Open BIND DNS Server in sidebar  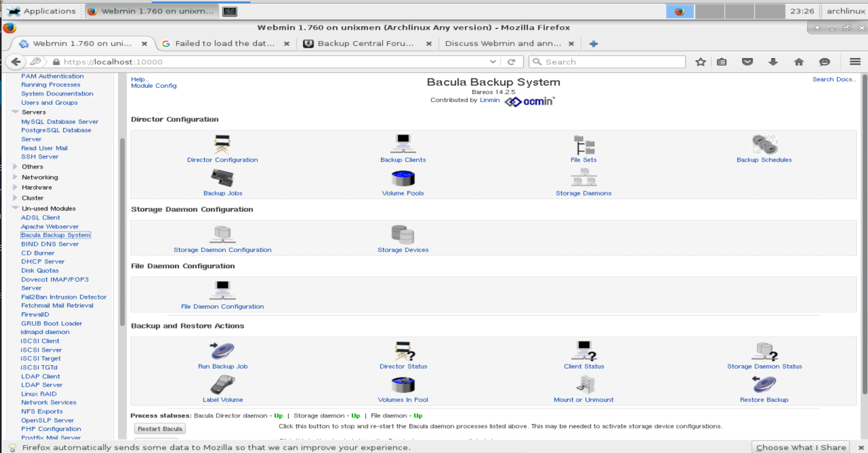coord(50,244)
